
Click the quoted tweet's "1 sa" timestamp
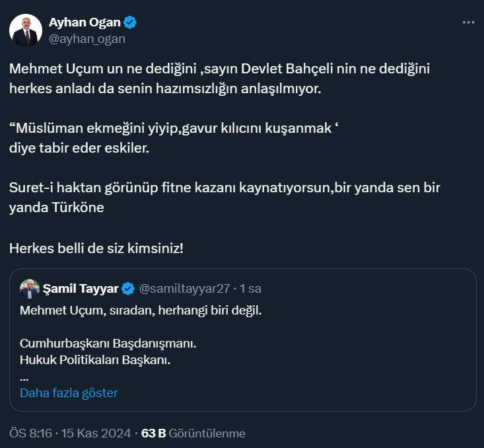click(x=251, y=289)
